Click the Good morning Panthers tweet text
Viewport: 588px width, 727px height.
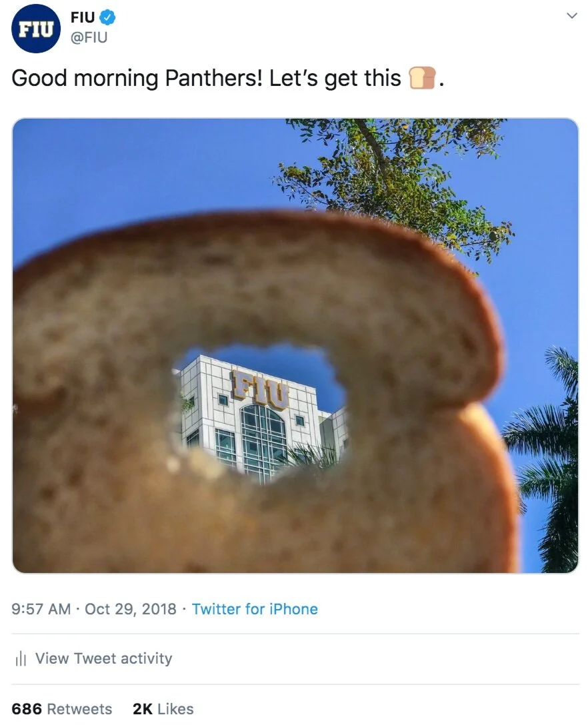coord(228,78)
